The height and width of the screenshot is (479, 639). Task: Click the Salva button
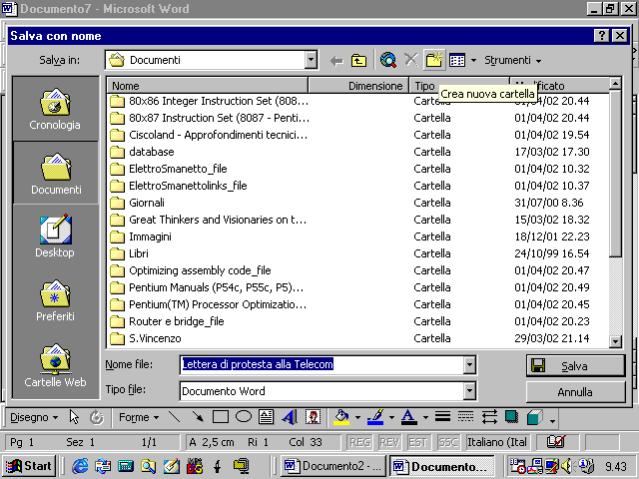(575, 366)
